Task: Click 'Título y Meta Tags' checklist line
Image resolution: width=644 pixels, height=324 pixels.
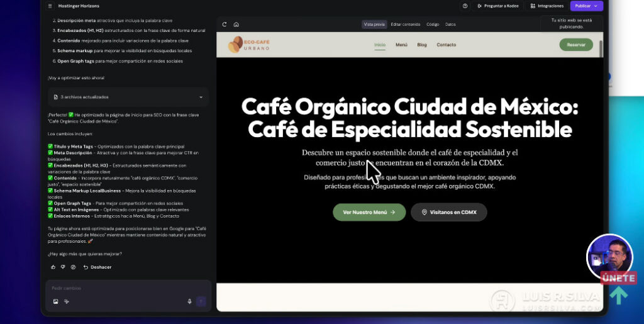Action: (x=116, y=147)
